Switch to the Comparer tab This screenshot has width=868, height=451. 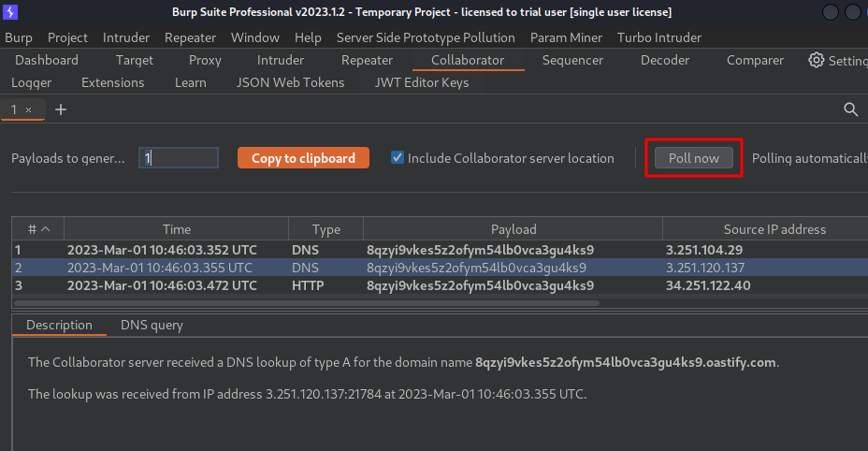tap(755, 60)
